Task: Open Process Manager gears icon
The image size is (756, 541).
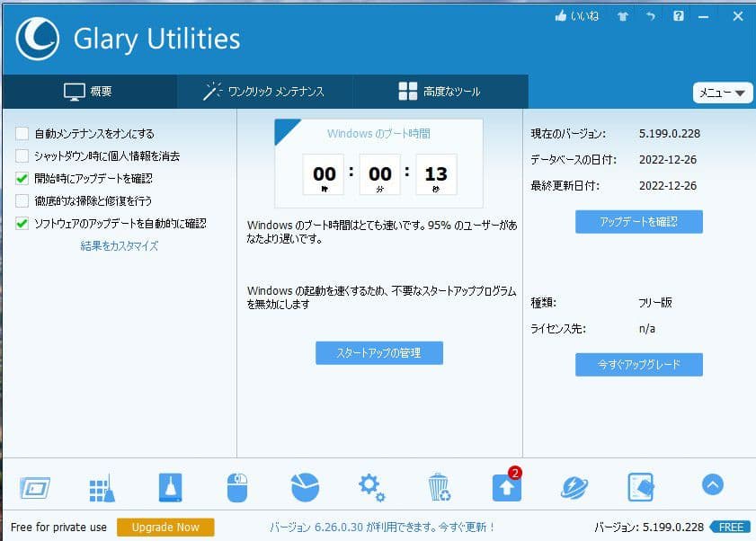Action: coord(372,487)
